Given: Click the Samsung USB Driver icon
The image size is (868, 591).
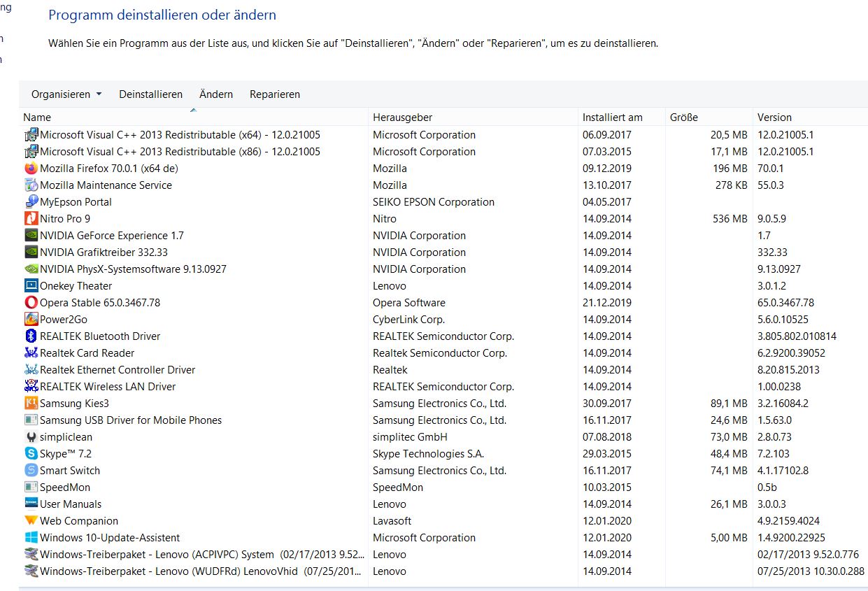Looking at the screenshot, I should tap(31, 420).
